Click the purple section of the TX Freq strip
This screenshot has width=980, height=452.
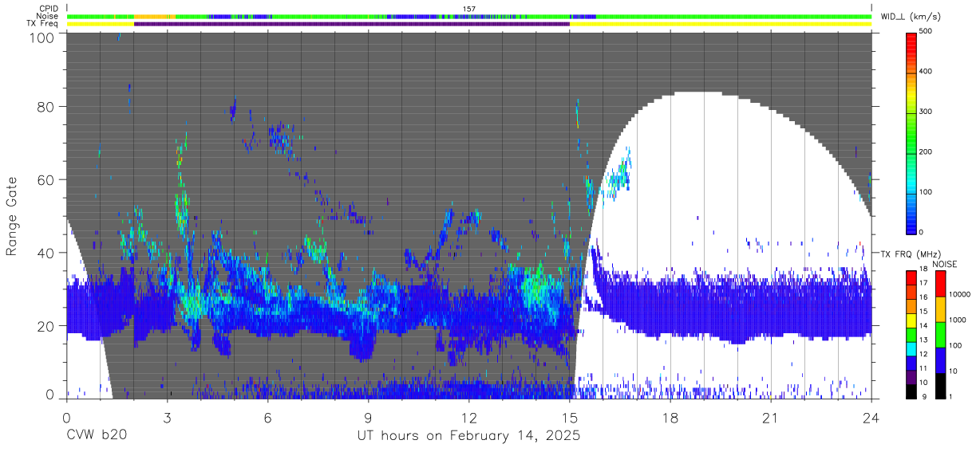pos(352,24)
